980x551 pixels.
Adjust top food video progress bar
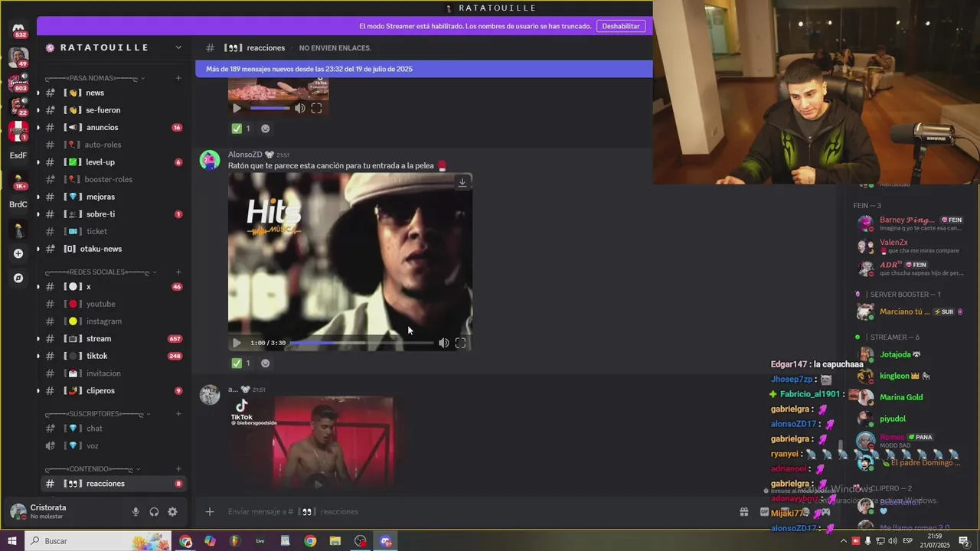pyautogui.click(x=269, y=108)
